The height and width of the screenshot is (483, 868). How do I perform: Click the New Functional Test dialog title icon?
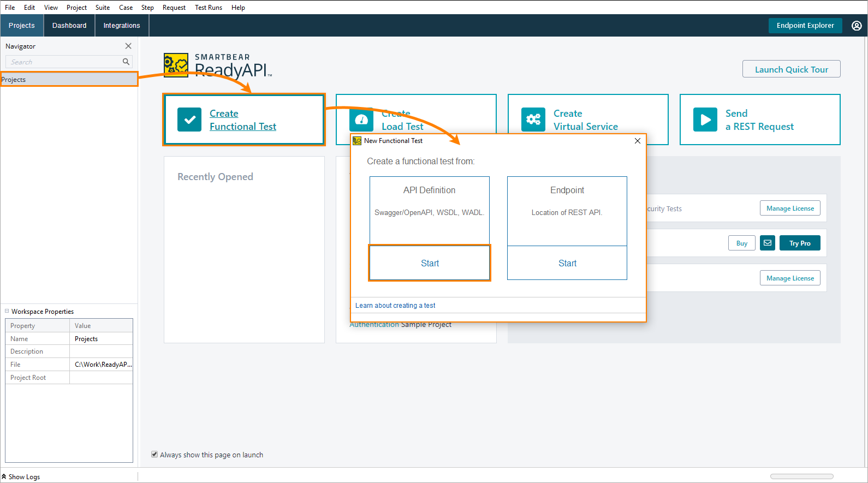357,141
